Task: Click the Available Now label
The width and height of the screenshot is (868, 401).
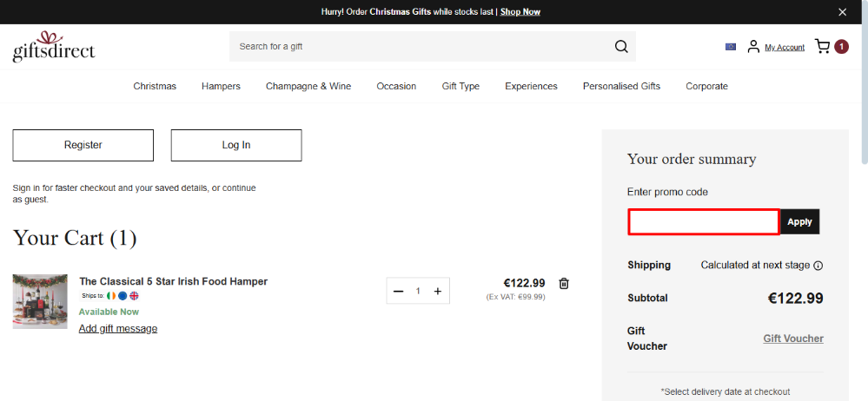Action: tap(109, 312)
